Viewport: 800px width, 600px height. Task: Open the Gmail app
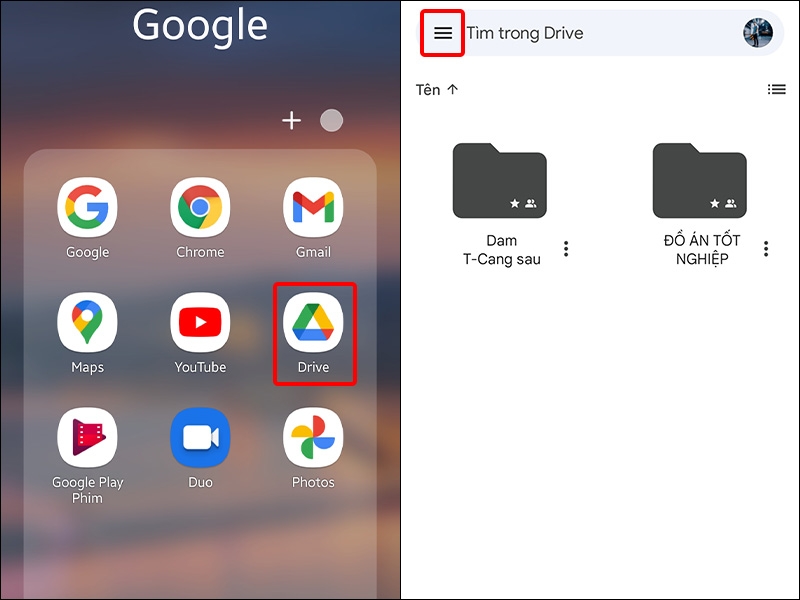313,207
